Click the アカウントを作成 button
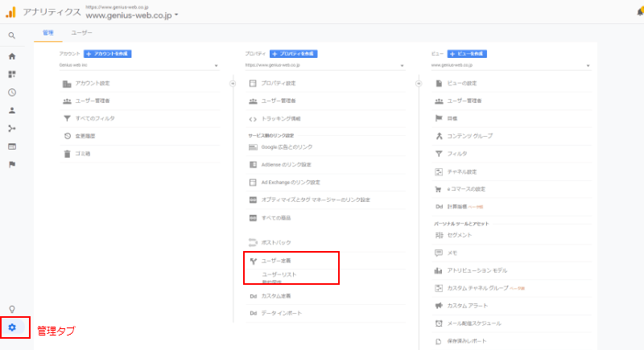This screenshot has width=644, height=350. coord(108,54)
